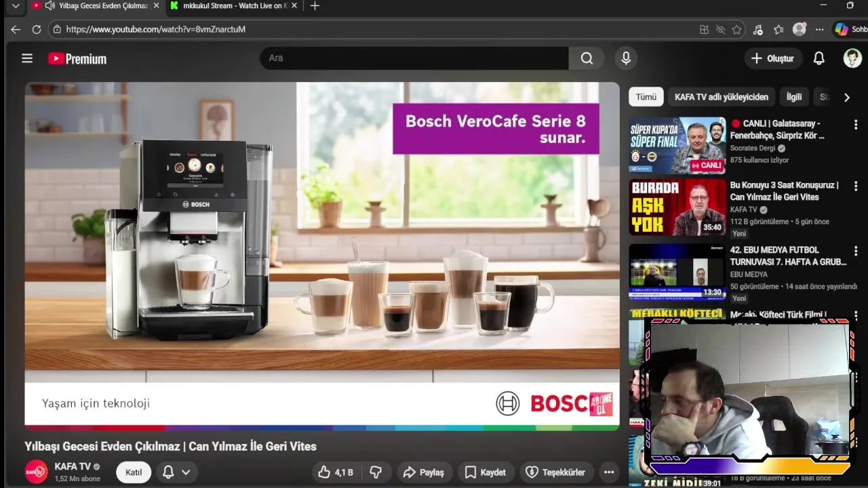Click video title Yılbaşı Gecesi Evden Çıkılmaz

pos(171,447)
